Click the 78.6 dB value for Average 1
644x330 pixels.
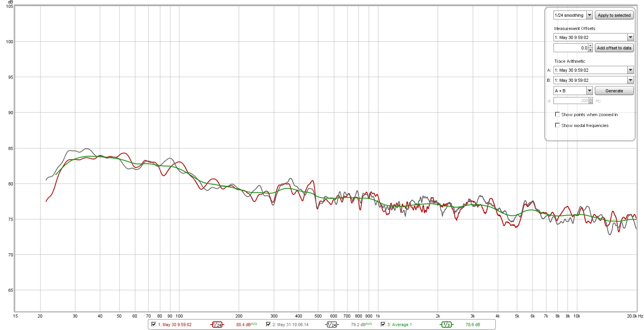tap(473, 325)
